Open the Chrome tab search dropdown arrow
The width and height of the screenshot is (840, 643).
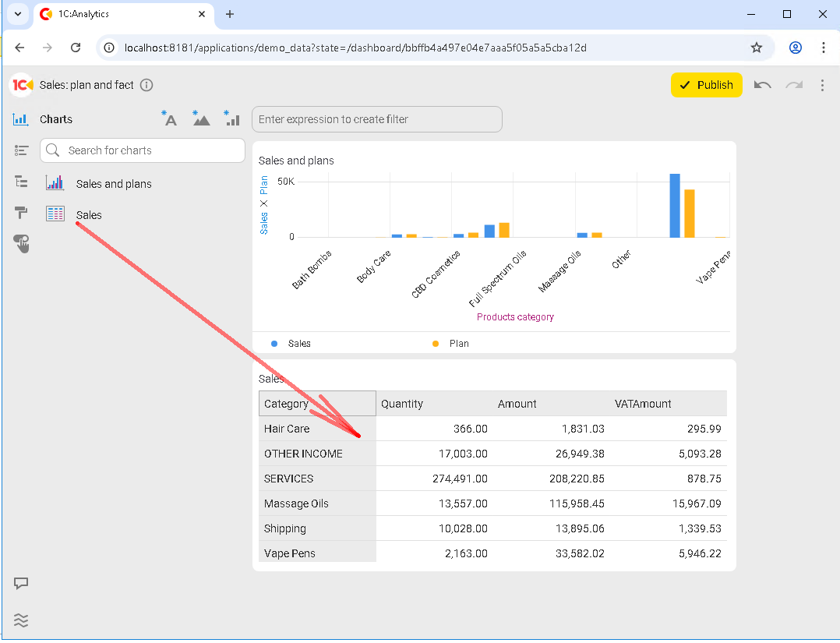[17, 14]
